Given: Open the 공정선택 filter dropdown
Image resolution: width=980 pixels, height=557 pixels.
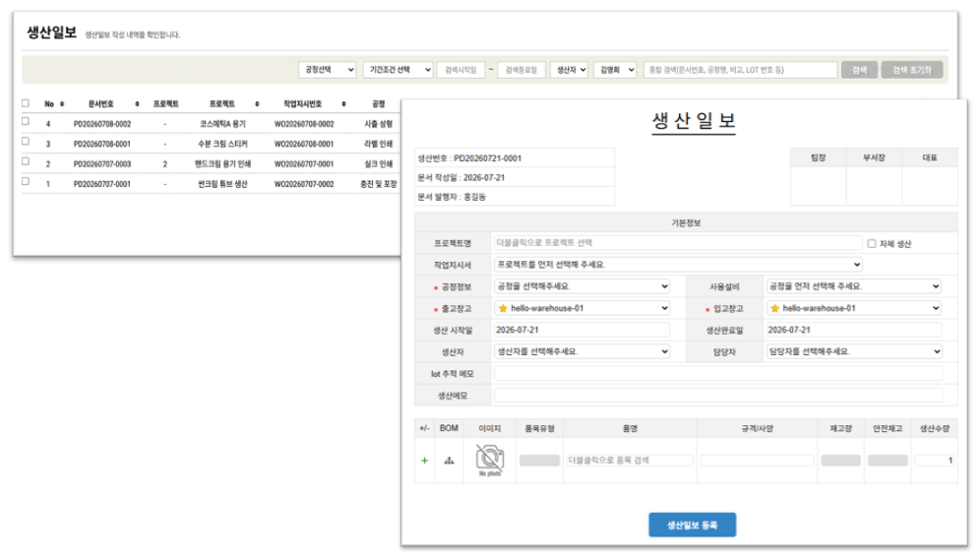Looking at the screenshot, I should (328, 70).
